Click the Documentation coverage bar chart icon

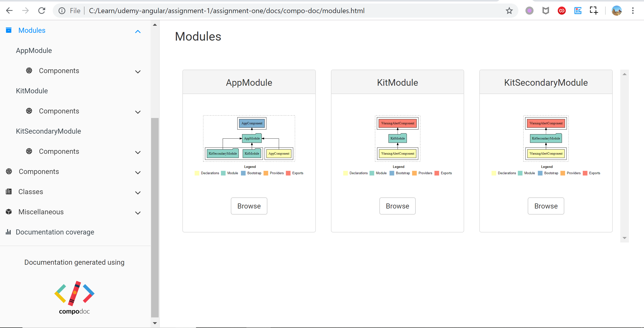pyautogui.click(x=9, y=232)
